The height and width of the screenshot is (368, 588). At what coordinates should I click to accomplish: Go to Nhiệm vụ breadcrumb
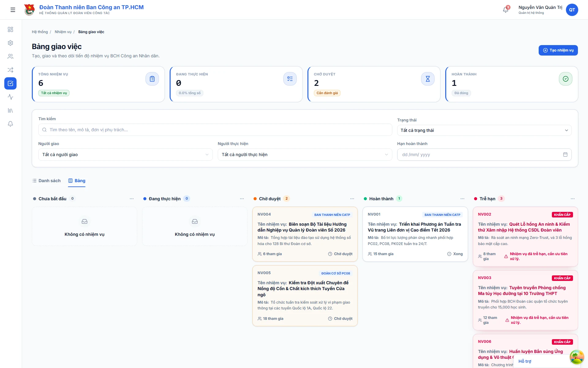(x=63, y=32)
